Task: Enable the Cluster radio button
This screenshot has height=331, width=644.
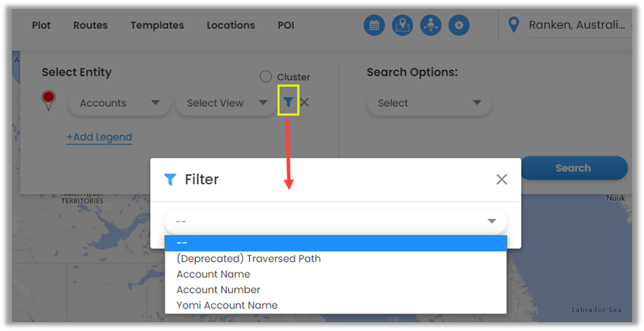Action: coord(266,77)
